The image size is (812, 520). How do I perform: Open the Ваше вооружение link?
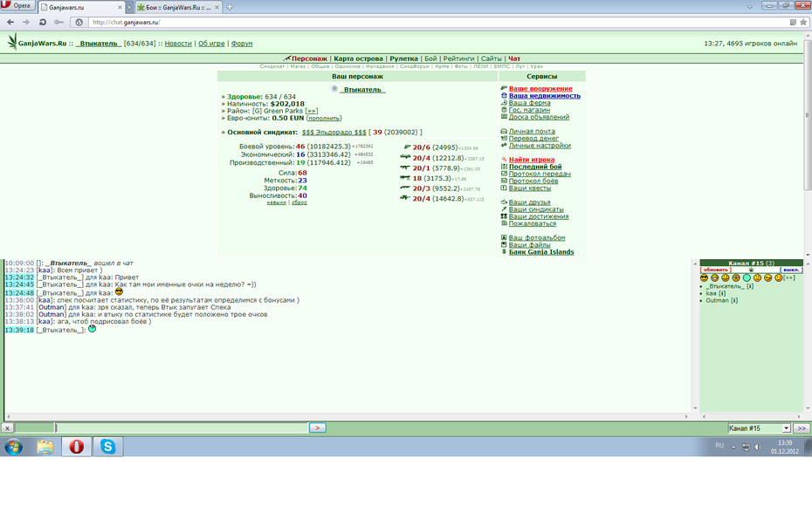[540, 88]
